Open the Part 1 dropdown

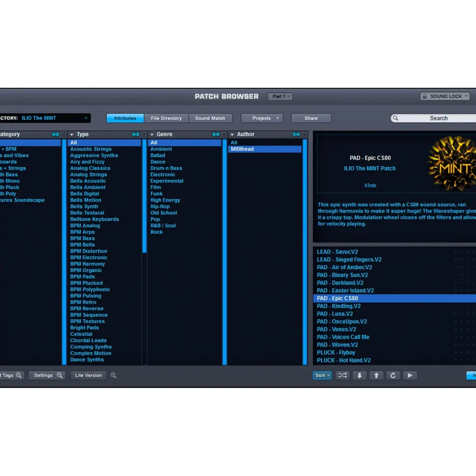(x=280, y=96)
